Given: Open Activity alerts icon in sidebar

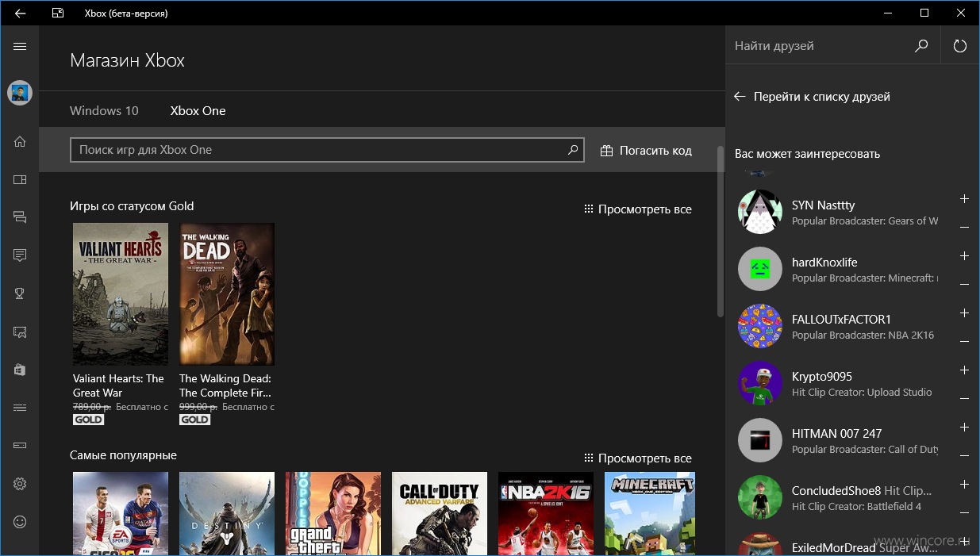Looking at the screenshot, I should point(20,255).
